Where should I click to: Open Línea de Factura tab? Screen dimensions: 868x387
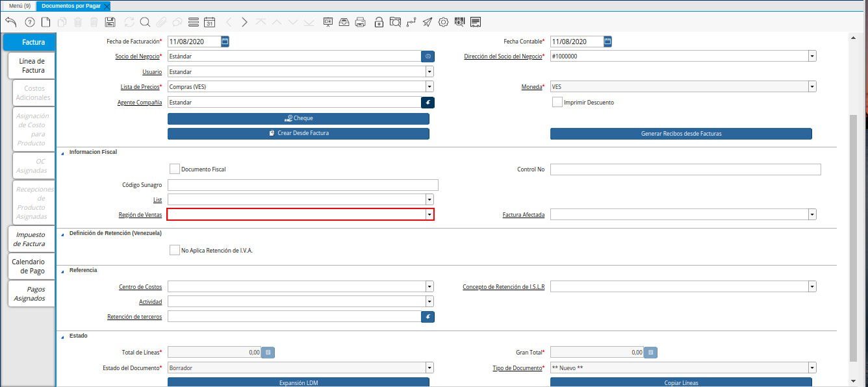(x=32, y=66)
